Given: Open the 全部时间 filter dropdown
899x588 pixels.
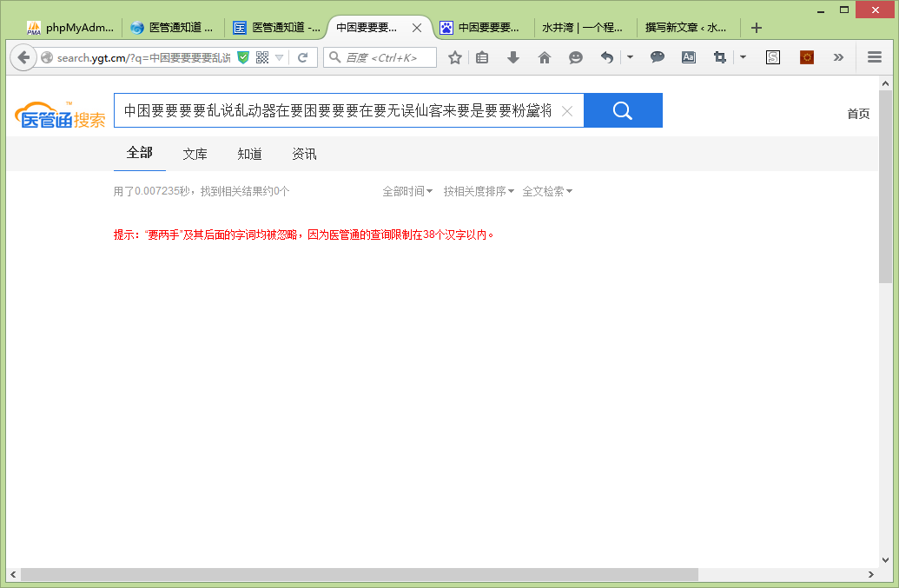Looking at the screenshot, I should coord(407,191).
